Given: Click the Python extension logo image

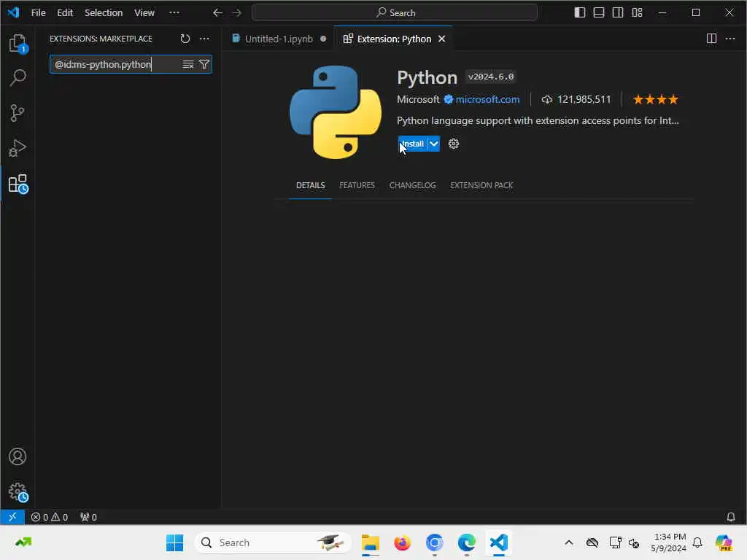Looking at the screenshot, I should [336, 112].
